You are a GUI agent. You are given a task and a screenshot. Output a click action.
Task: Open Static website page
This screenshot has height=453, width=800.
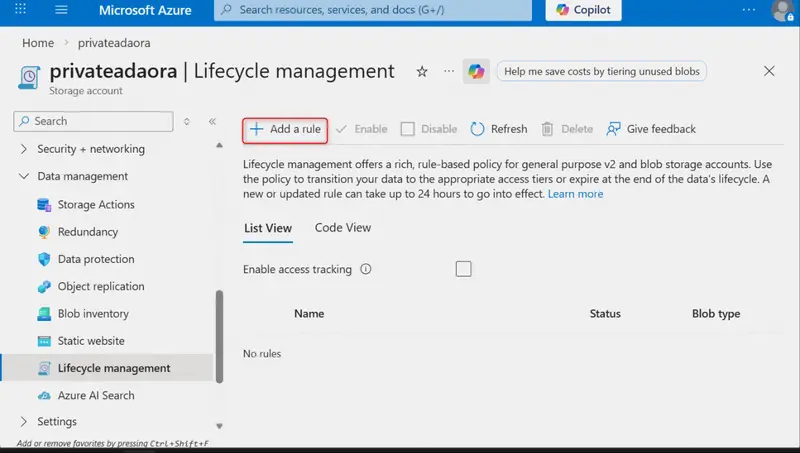[91, 341]
